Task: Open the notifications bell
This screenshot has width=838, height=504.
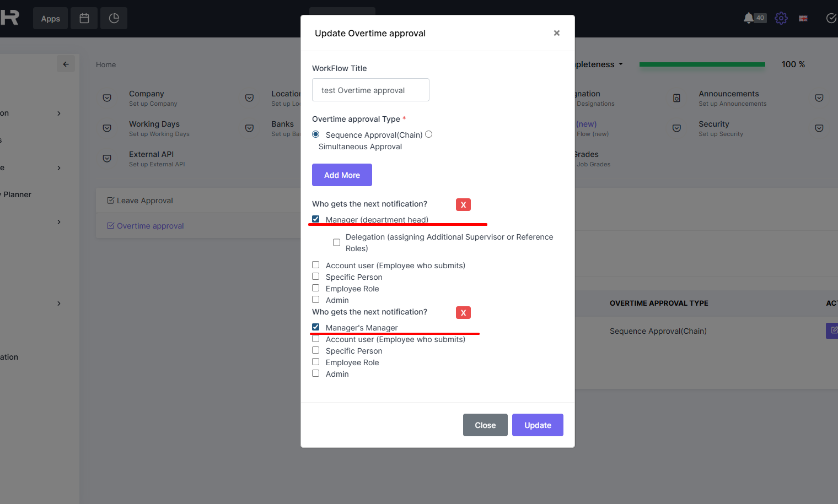Action: pos(748,18)
